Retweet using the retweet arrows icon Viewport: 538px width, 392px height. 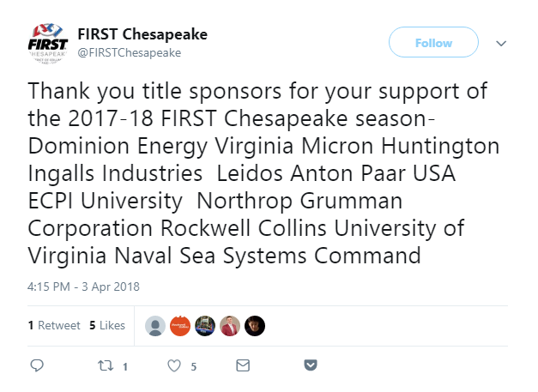(x=106, y=365)
